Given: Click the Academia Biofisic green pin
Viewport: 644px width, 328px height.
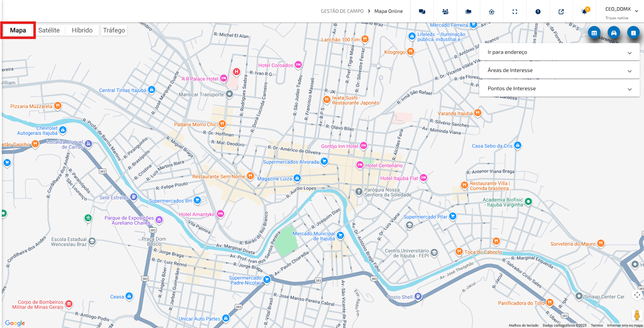Looking at the screenshot, I should (528, 201).
